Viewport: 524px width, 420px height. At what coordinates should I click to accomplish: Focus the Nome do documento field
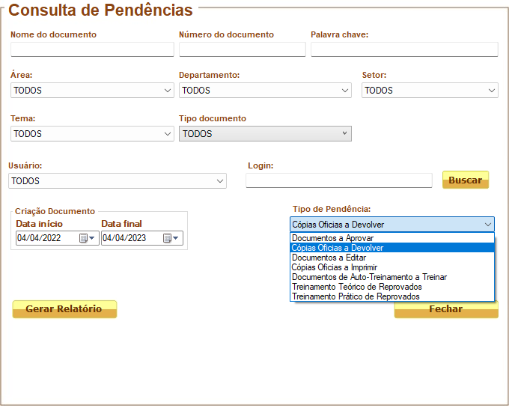pos(92,49)
